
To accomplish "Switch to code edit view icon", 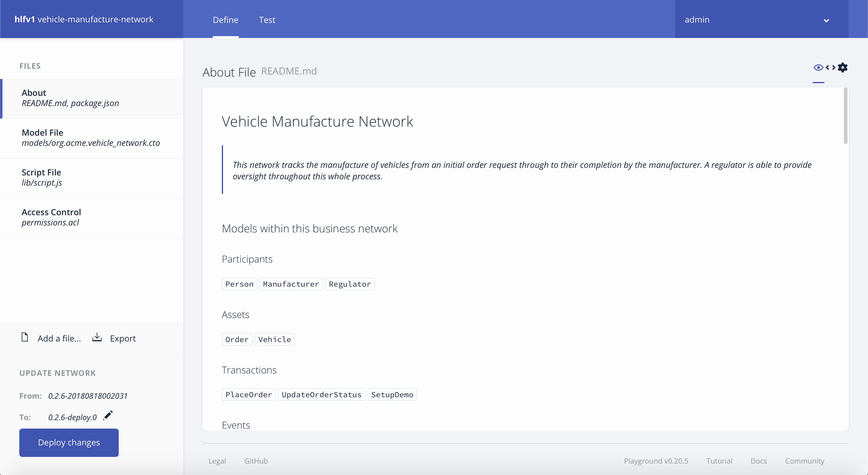I will 830,68.
